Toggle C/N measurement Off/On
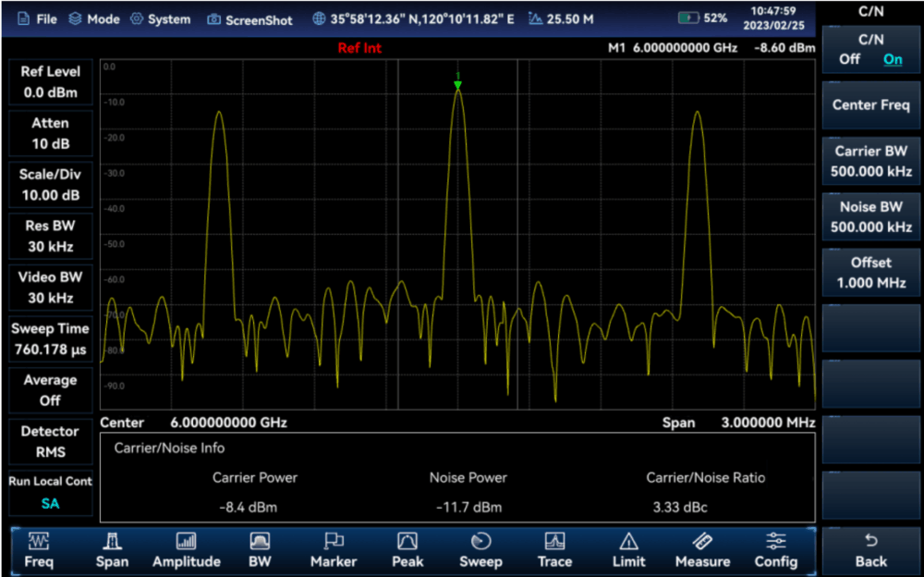Viewport: 924px width, 577px height. tap(870, 50)
